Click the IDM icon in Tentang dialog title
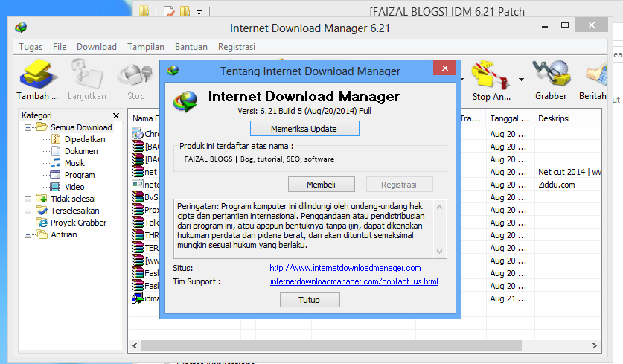This screenshot has width=623, height=364. (x=173, y=71)
